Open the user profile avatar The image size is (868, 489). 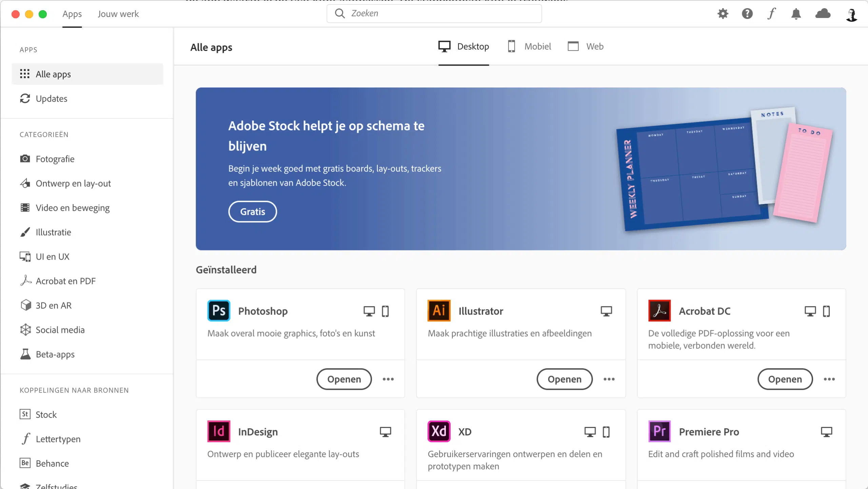point(852,14)
